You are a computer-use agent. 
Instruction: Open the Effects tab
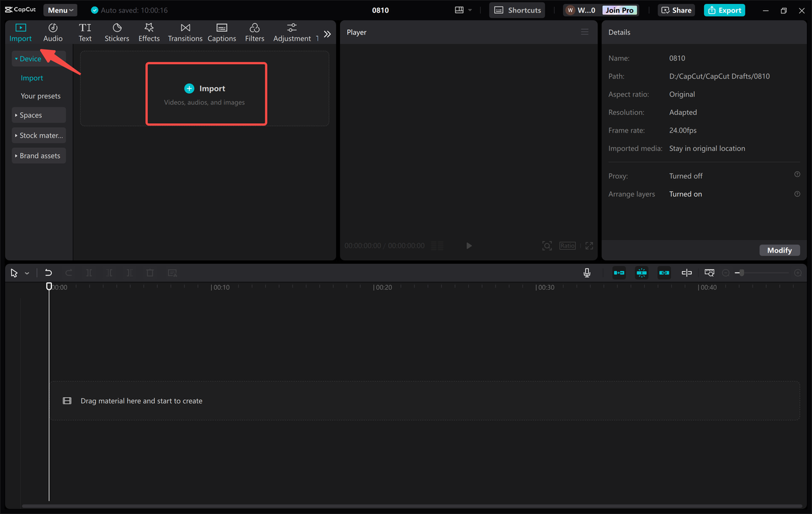[149, 32]
